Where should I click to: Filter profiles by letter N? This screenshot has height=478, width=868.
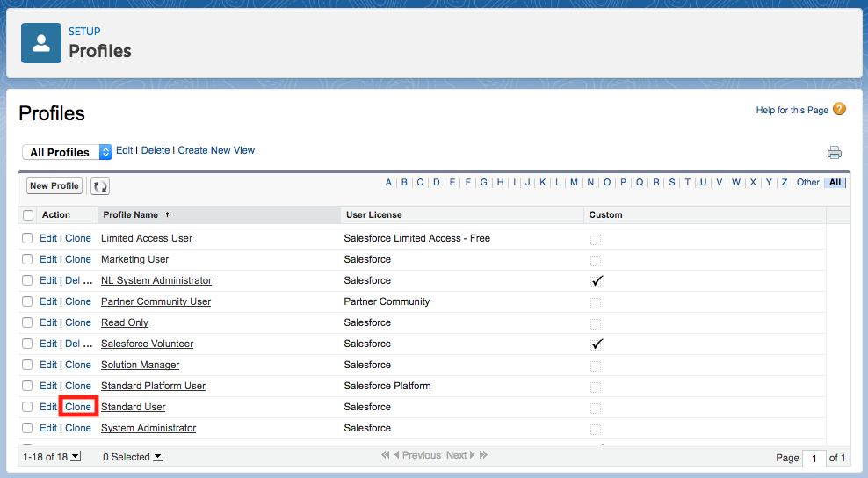(x=590, y=182)
